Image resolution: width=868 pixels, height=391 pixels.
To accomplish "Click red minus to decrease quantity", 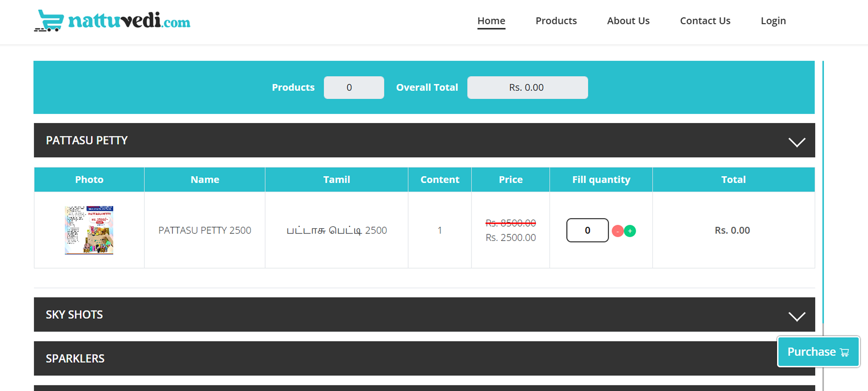I will [617, 231].
